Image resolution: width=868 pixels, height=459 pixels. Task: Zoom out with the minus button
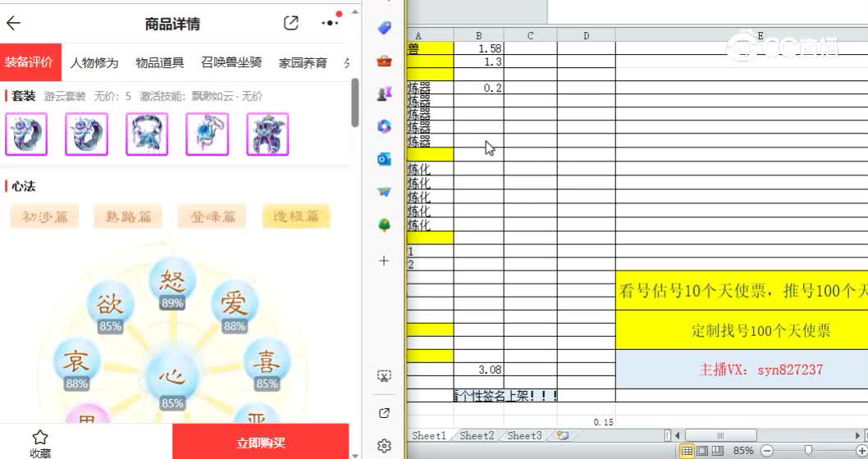[767, 451]
